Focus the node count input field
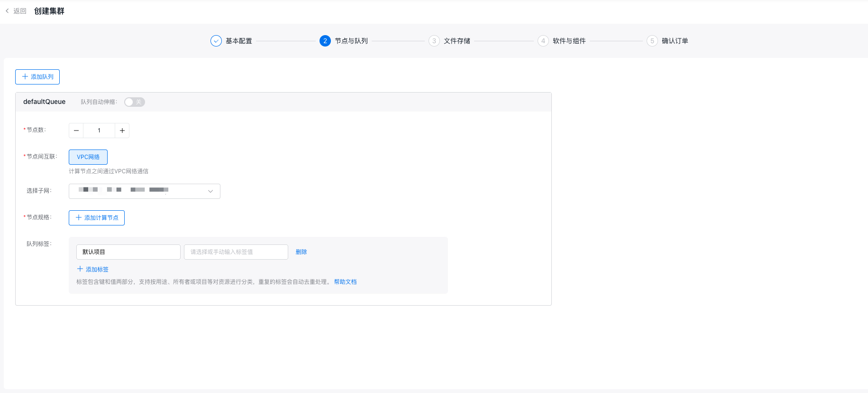Image resolution: width=868 pixels, height=393 pixels. coord(99,131)
